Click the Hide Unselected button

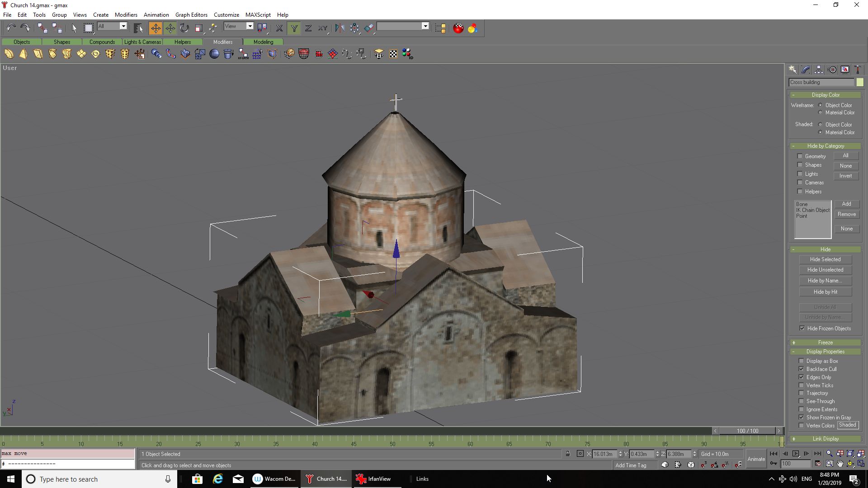pos(825,270)
